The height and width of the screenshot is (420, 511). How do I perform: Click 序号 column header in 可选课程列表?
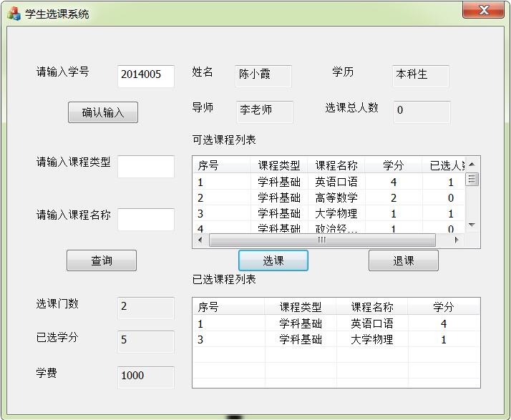pyautogui.click(x=221, y=165)
